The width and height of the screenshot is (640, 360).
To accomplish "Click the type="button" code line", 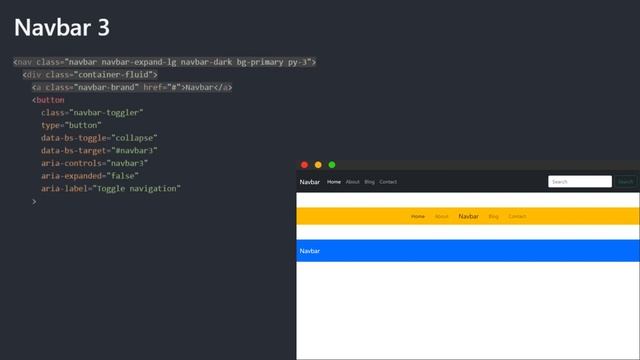I will tap(71, 125).
